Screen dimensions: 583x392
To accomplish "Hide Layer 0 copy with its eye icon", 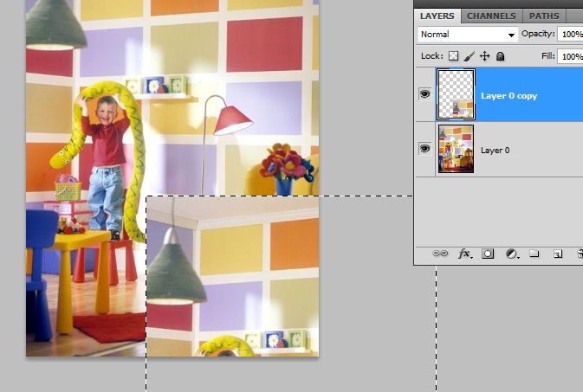I will (x=425, y=94).
